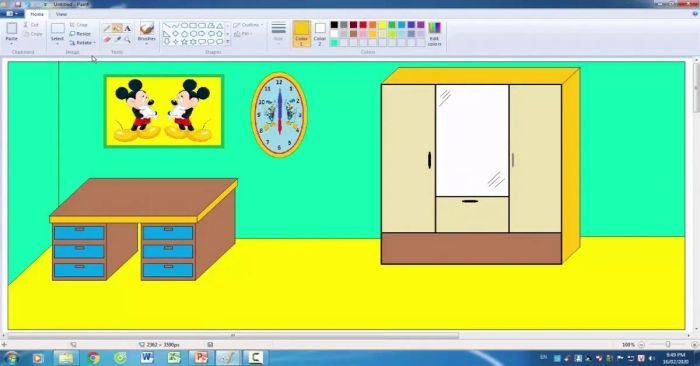Choose the five-point star shape
Image resolution: width=700 pixels, height=366 pixels.
click(x=184, y=42)
